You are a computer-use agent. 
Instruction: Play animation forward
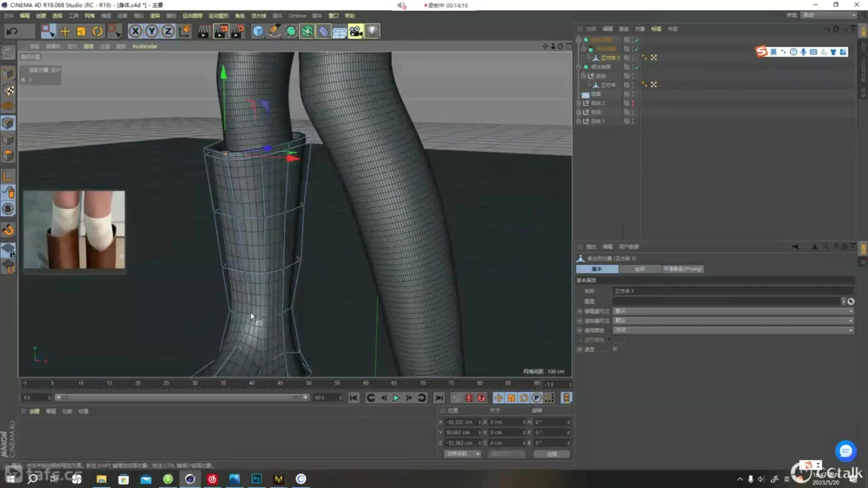pos(396,398)
